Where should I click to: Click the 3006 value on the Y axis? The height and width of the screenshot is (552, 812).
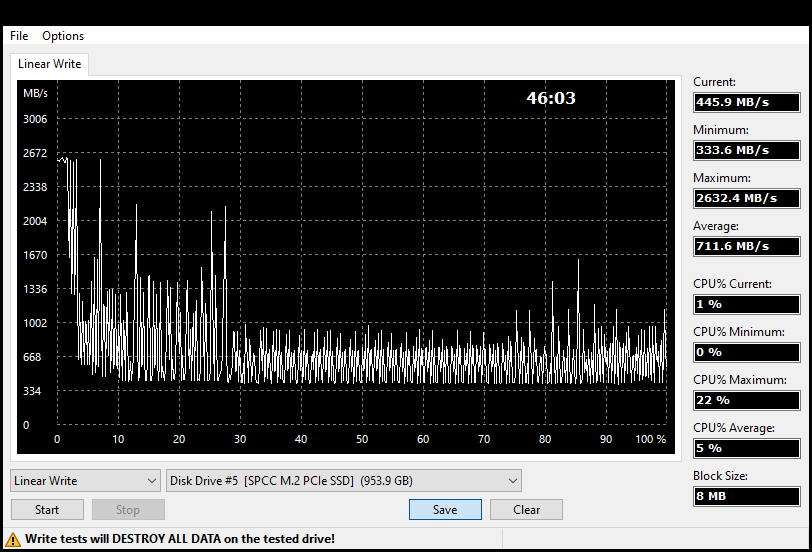(x=35, y=119)
